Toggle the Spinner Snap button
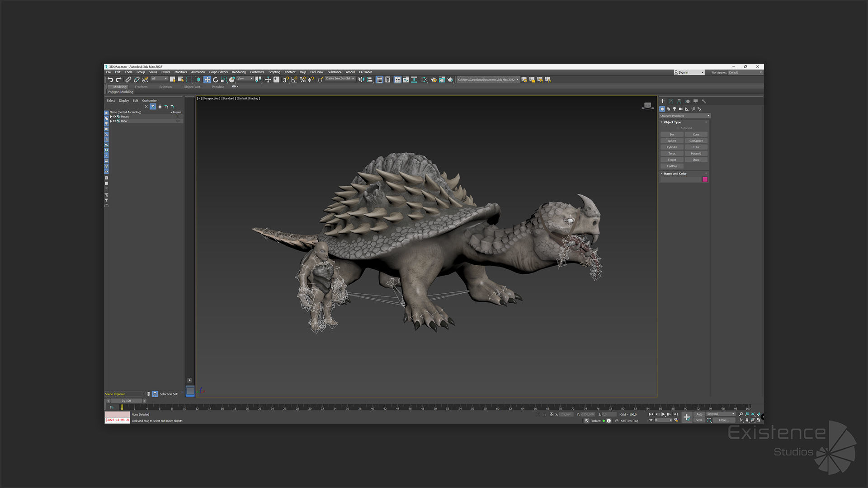 click(311, 80)
